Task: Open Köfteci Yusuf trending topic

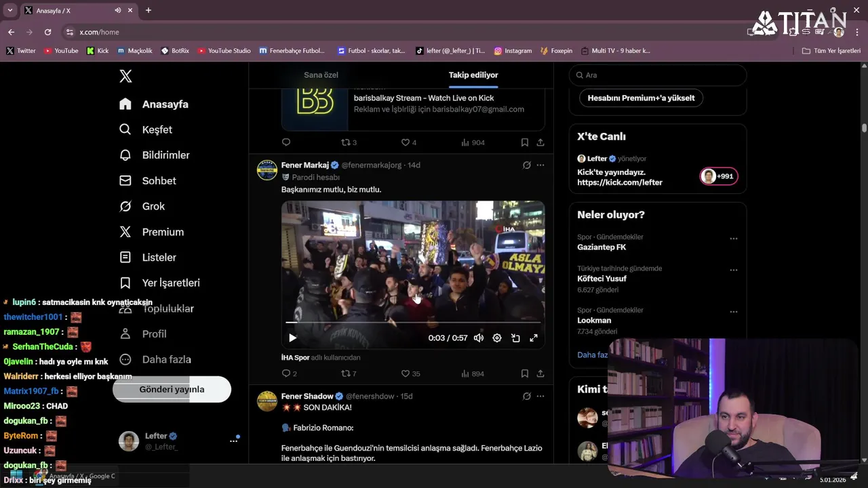Action: [601, 279]
